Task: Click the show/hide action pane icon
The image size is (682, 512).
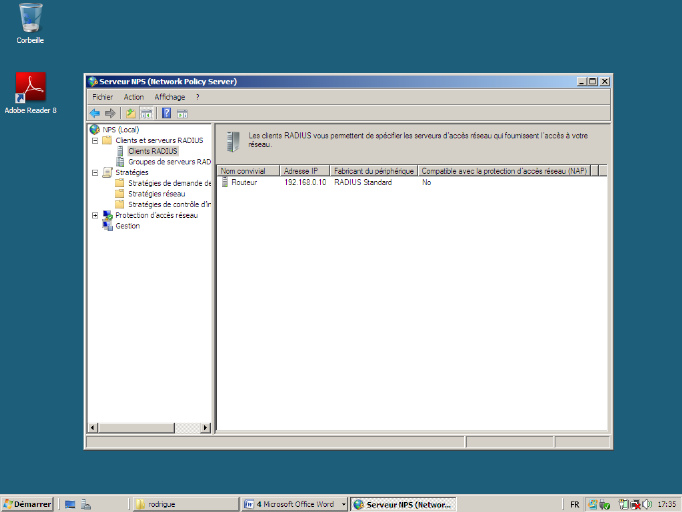Action: [x=182, y=113]
